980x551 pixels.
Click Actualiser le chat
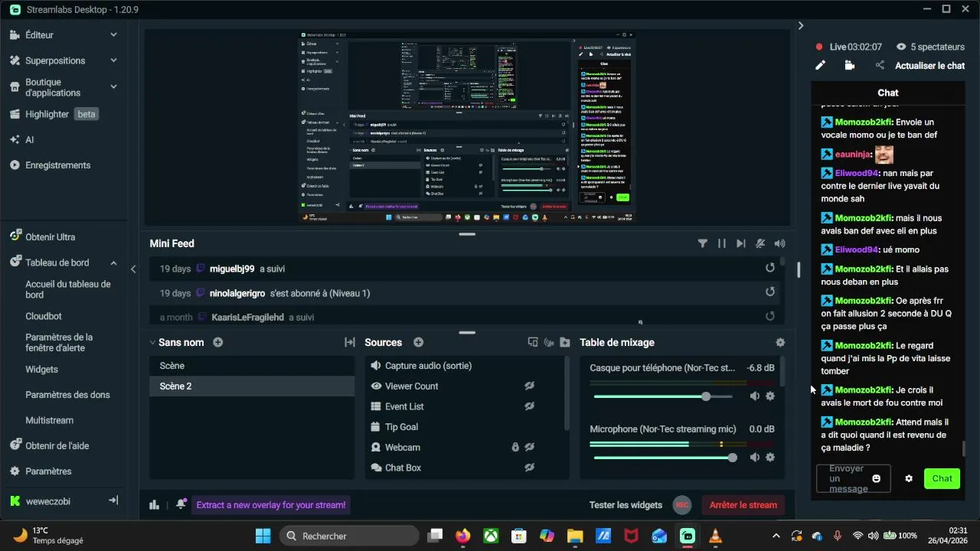(929, 66)
